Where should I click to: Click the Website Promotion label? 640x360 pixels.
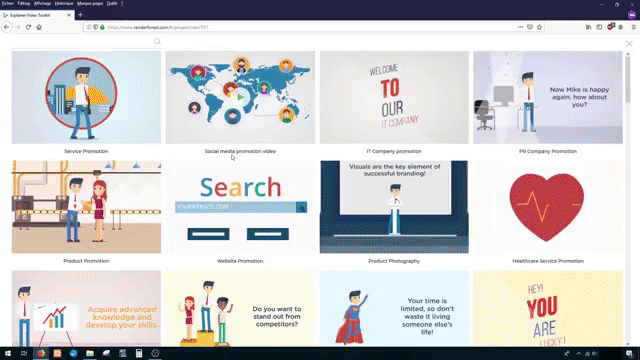click(240, 261)
